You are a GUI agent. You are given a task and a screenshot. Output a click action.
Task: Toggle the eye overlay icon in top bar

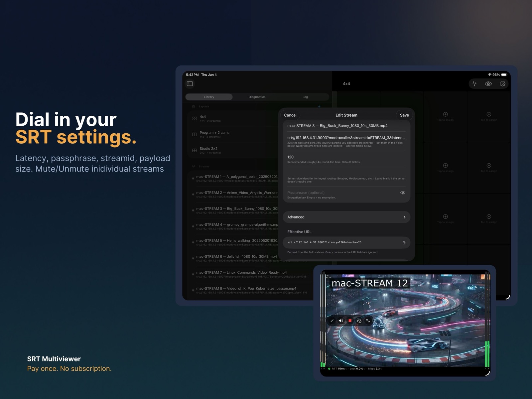[488, 84]
